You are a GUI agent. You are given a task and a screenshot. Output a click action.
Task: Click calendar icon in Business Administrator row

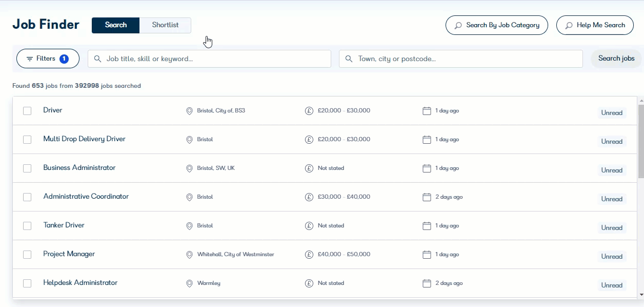[x=427, y=168]
